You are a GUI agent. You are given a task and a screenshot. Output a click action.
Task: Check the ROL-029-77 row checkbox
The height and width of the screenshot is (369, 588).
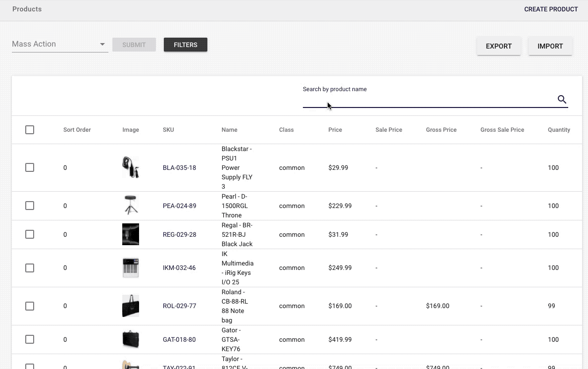[30, 306]
